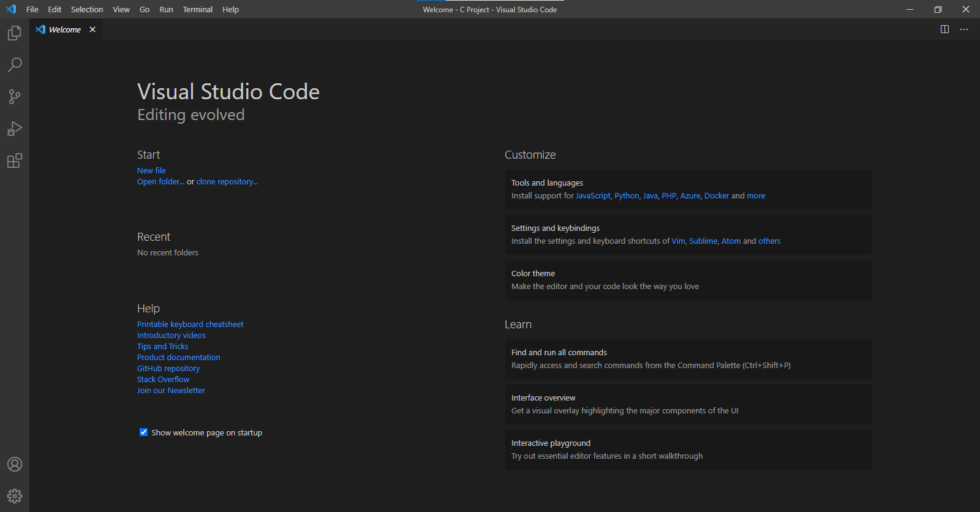Open the Source Control view icon
The height and width of the screenshot is (512, 980).
[x=15, y=97]
